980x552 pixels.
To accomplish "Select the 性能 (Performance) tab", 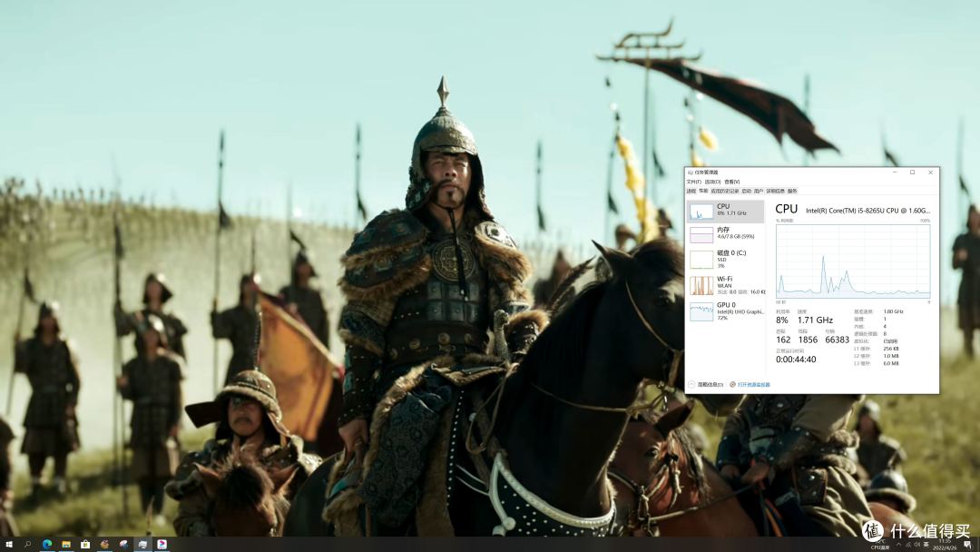I will pyautogui.click(x=704, y=191).
